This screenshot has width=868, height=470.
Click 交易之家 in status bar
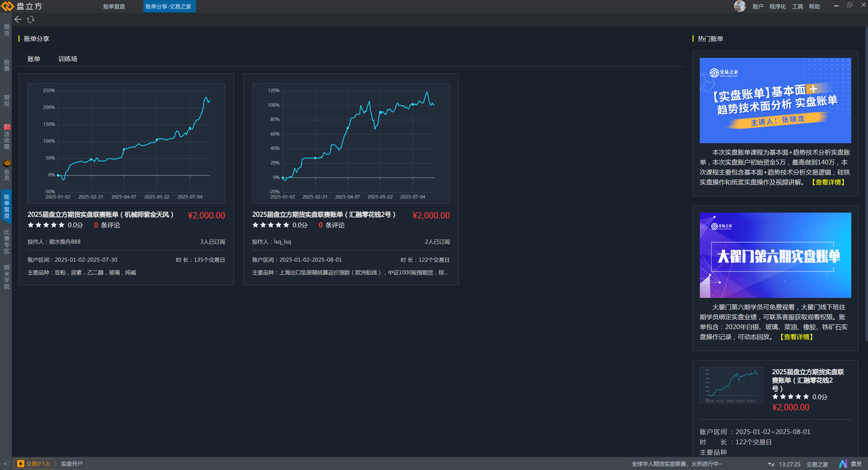click(817, 464)
